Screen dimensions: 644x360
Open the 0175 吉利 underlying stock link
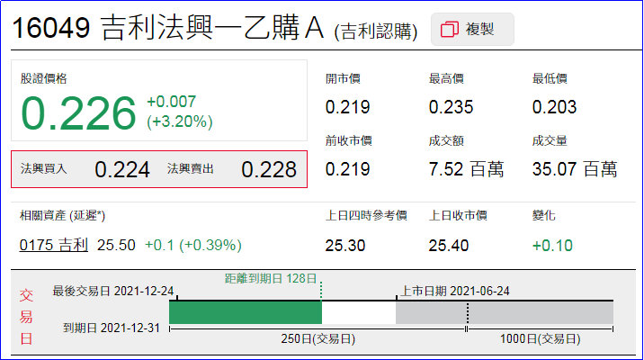[54, 245]
